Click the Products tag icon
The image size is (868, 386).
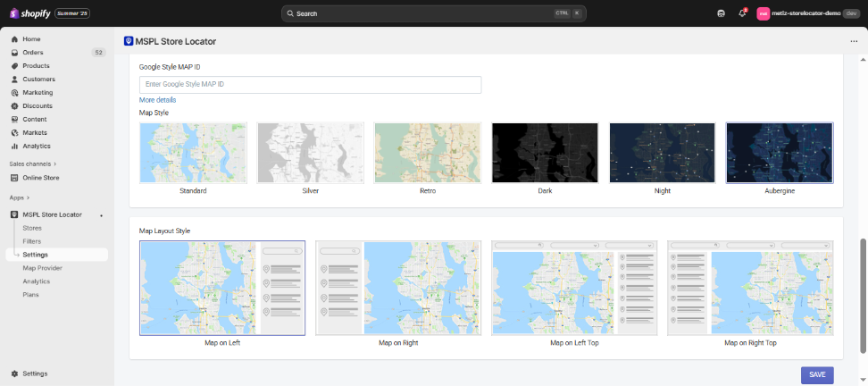click(x=14, y=66)
